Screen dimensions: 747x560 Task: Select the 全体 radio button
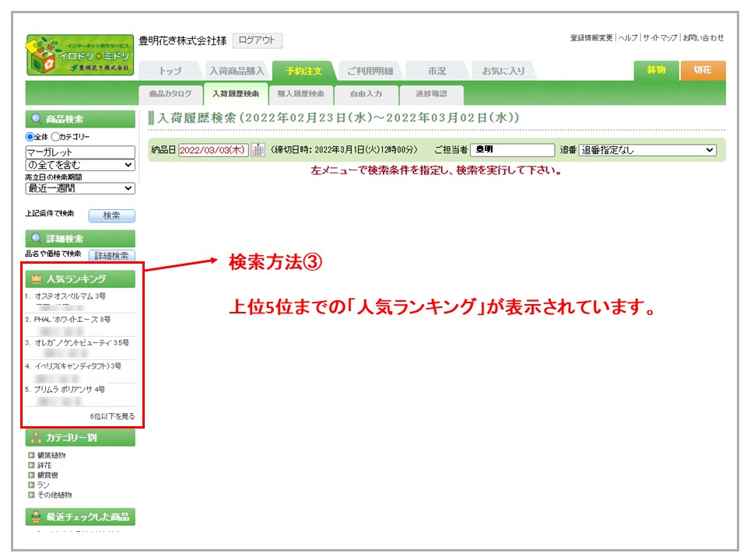30,137
